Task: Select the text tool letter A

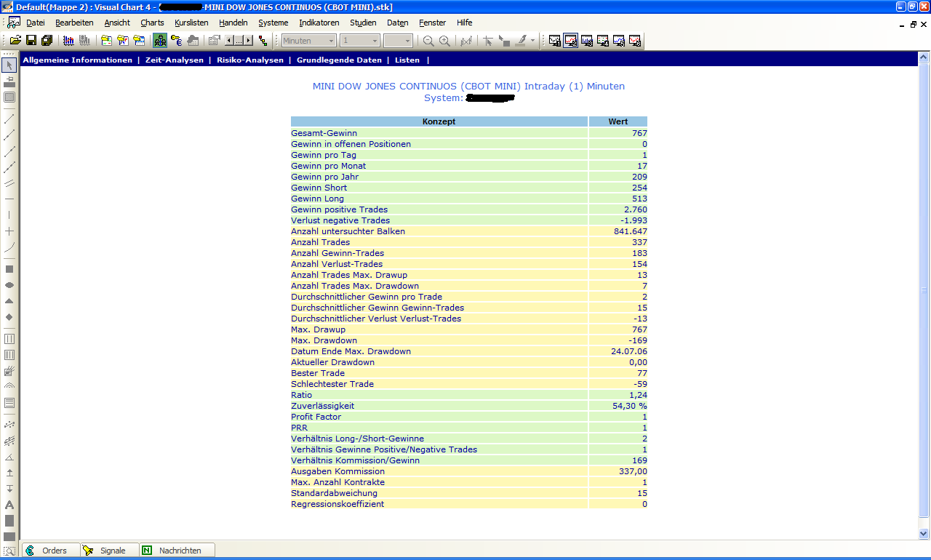Action: [x=9, y=505]
